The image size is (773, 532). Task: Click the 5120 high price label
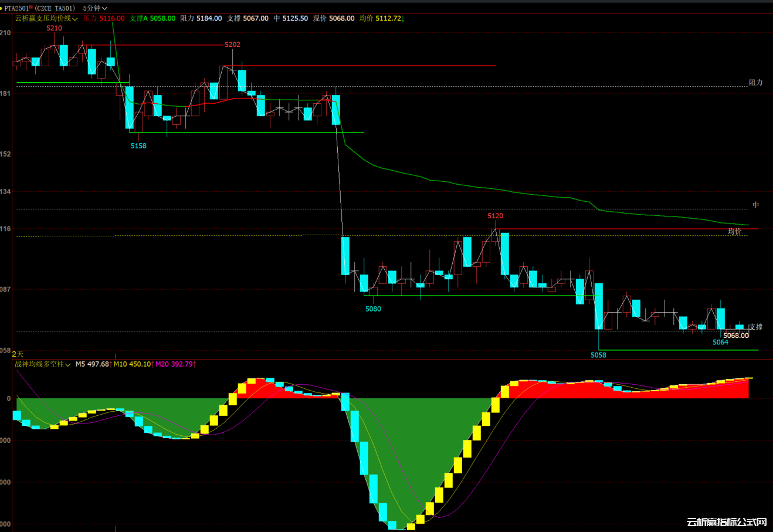(495, 216)
